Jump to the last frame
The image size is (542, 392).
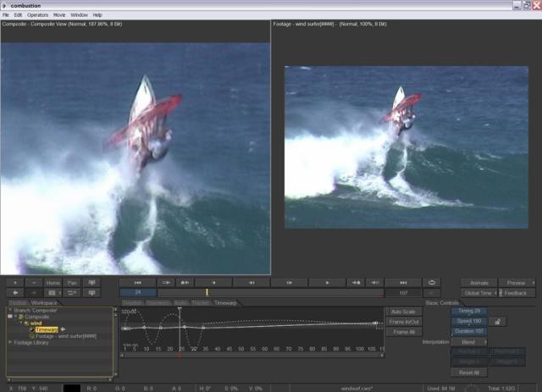[403, 282]
